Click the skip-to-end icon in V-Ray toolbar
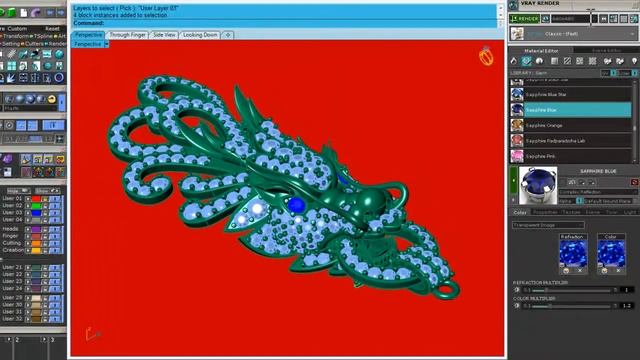640x360 pixels. point(603,19)
